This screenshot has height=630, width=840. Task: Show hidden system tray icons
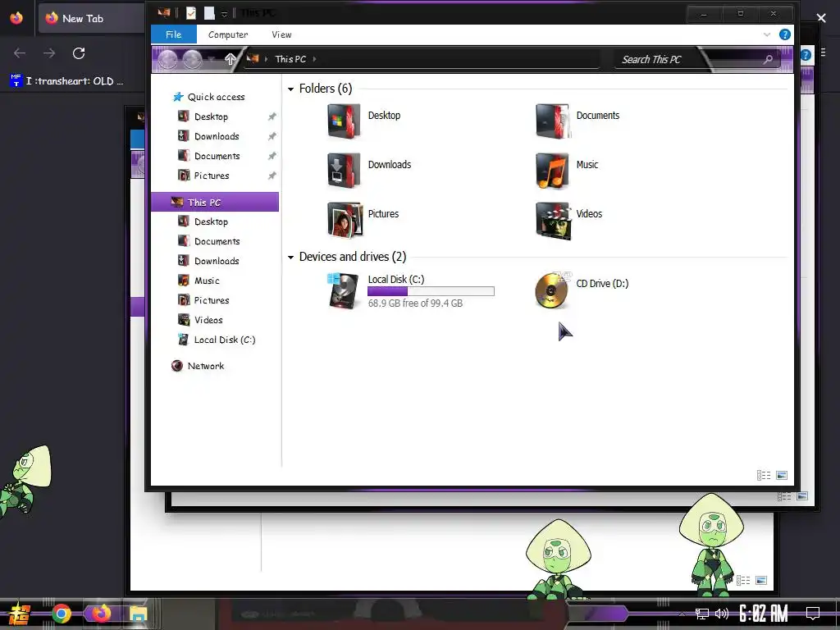point(682,614)
